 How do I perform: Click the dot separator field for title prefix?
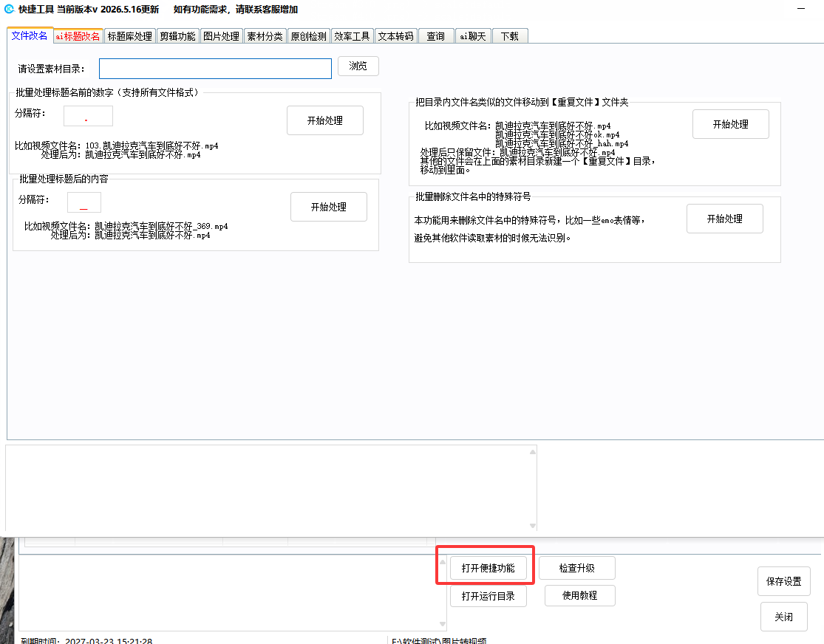(x=88, y=116)
